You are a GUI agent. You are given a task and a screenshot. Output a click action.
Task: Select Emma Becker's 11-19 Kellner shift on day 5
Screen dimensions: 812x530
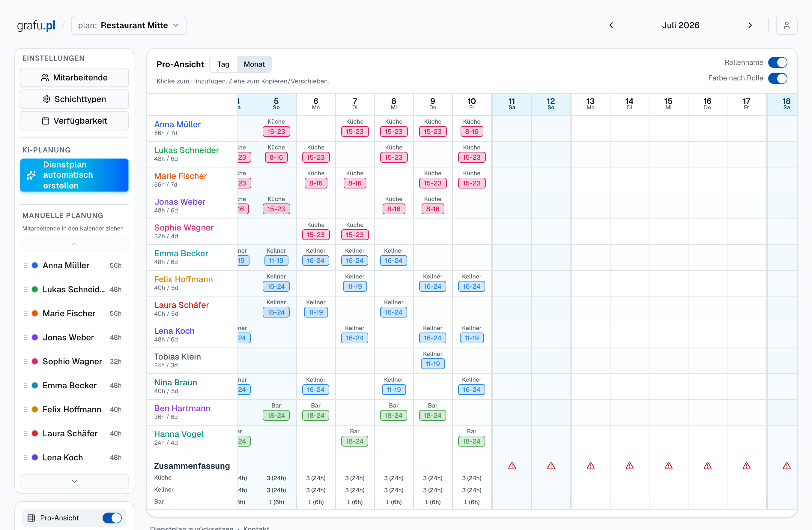(x=276, y=260)
